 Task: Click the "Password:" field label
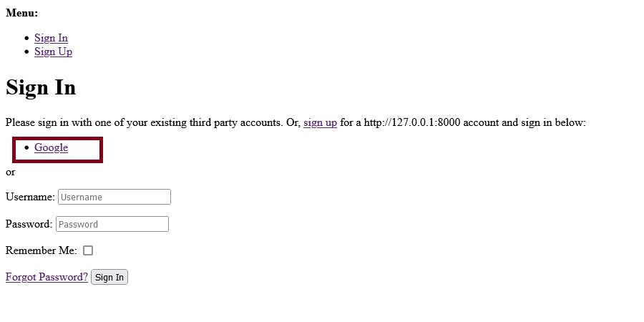click(29, 224)
